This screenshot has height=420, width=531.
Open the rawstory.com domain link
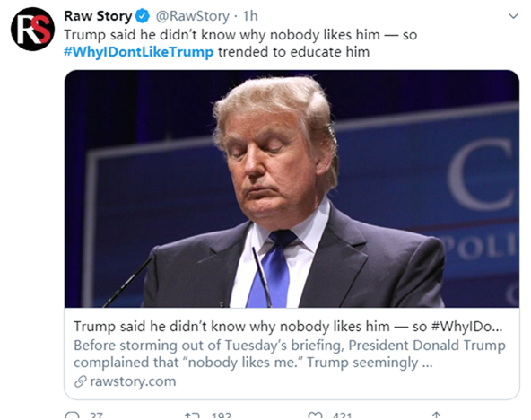click(x=133, y=381)
